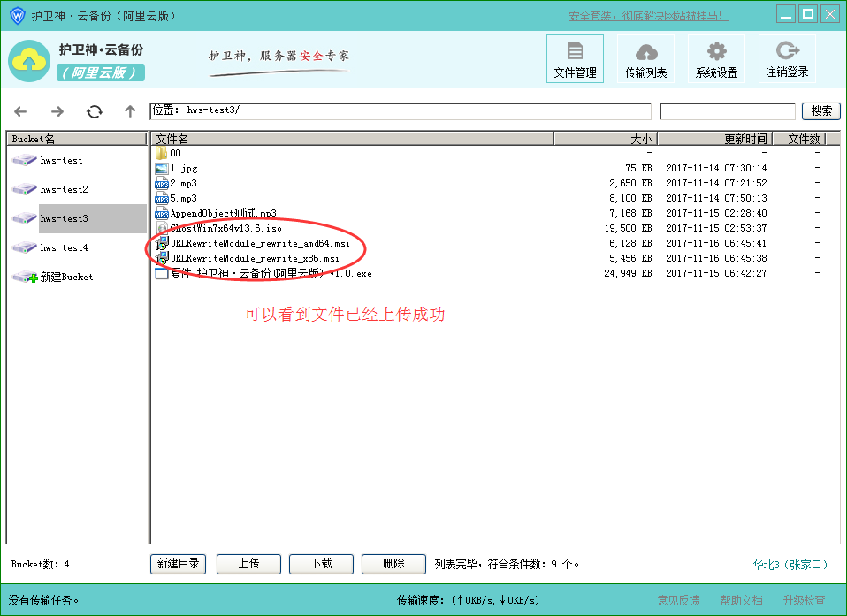This screenshot has height=616, width=847.
Task: Go up one directory level
Action: coord(130,111)
